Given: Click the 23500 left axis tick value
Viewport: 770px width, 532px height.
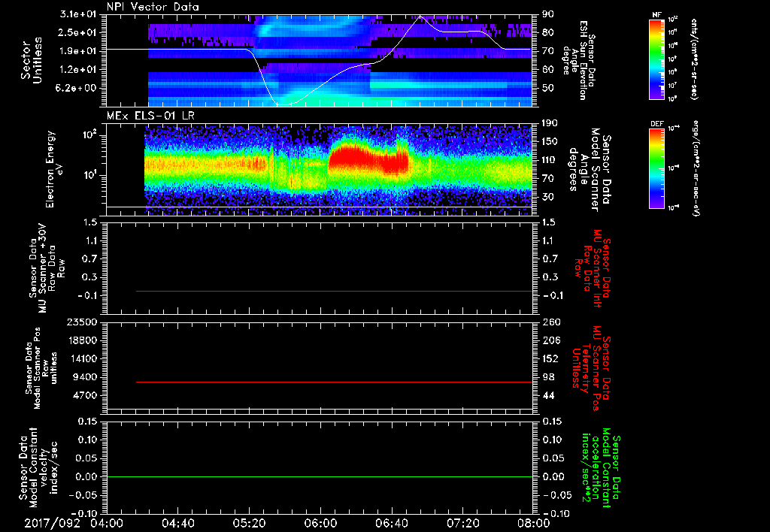Looking at the screenshot, I should (84, 322).
